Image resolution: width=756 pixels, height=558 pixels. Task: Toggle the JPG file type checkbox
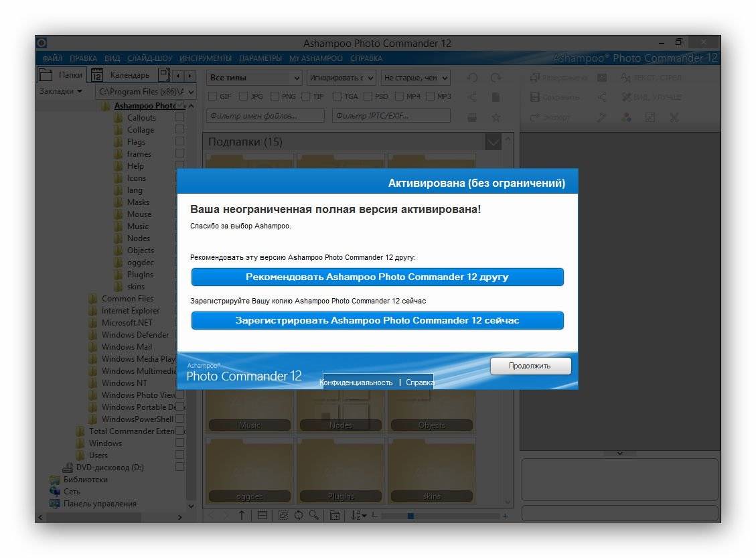[x=244, y=96]
